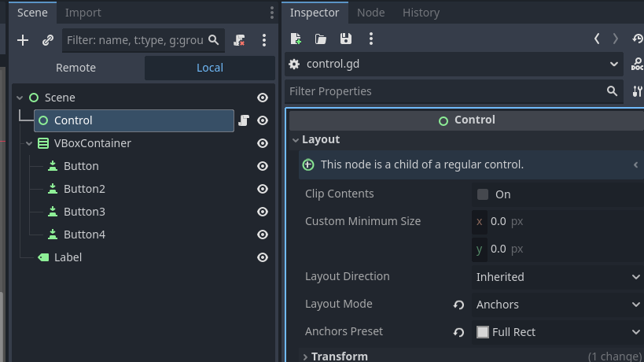Click the detach script icon in Scene toolbar

[x=239, y=40]
